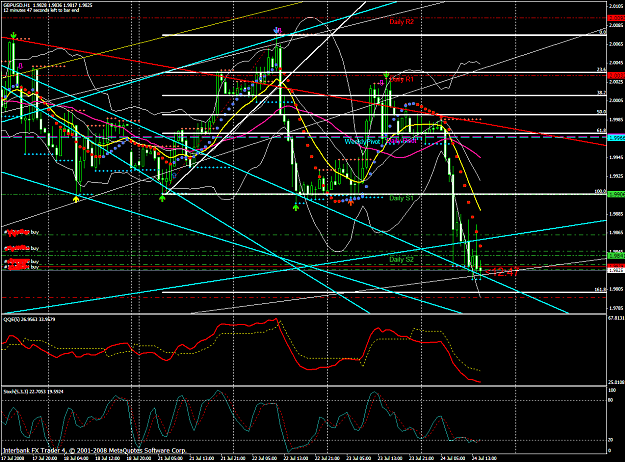
Task: Click the 18 Jul 12:00 time label
Action: click(109, 458)
